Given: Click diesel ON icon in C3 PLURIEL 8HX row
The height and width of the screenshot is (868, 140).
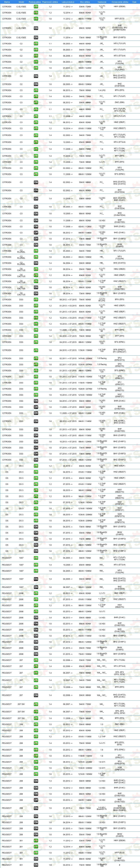Looking at the screenshot, I should pos(36,263).
